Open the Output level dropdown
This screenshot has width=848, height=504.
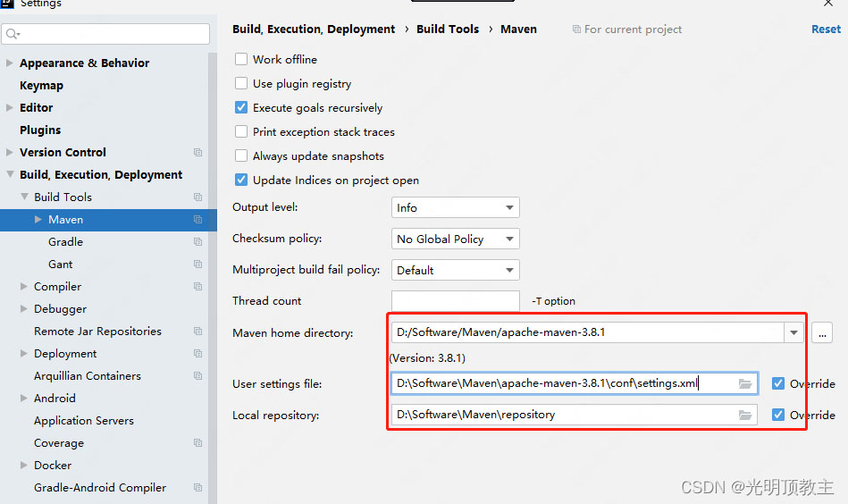click(x=456, y=207)
